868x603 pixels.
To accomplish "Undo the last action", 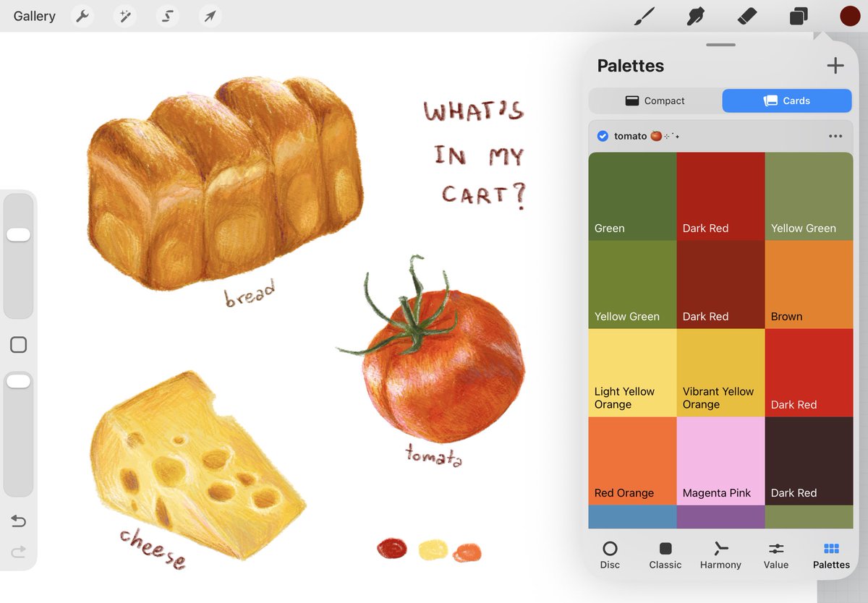I will [x=18, y=521].
